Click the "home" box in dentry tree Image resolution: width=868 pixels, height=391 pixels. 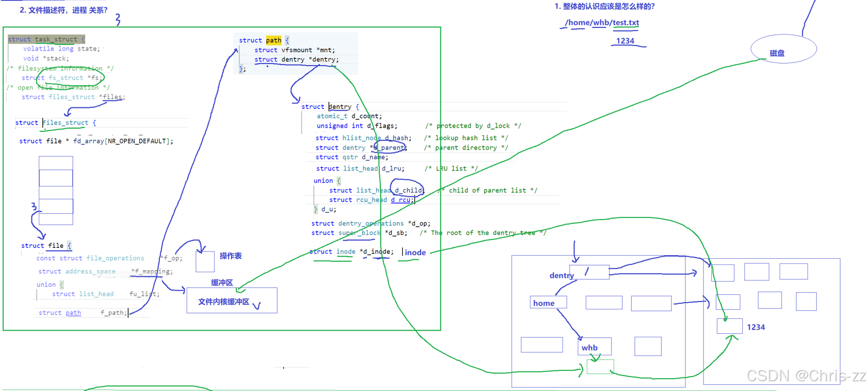[x=549, y=302]
